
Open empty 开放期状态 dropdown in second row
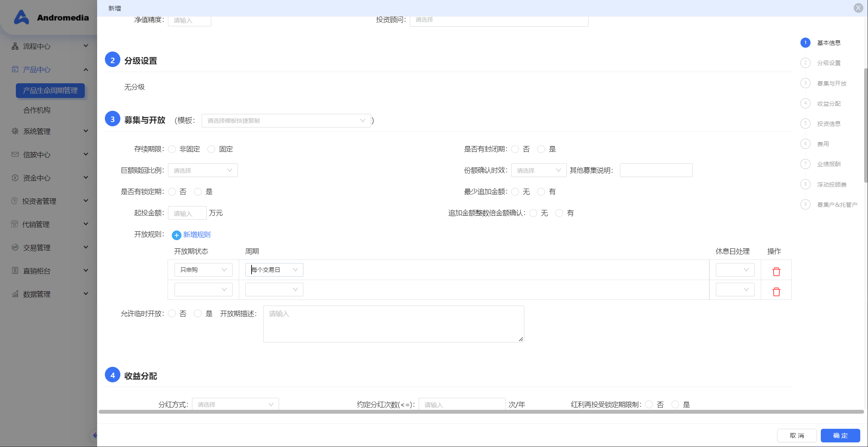pyautogui.click(x=203, y=289)
